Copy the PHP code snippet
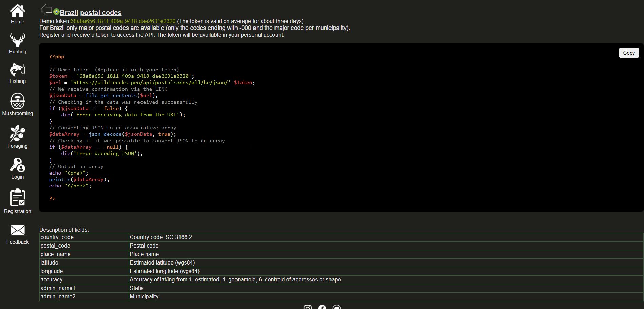 pos(628,53)
